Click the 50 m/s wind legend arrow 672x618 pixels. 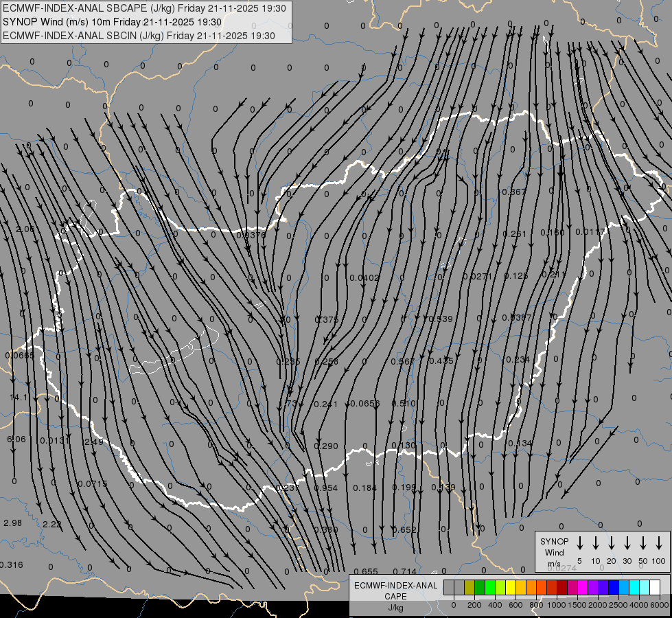[x=643, y=543]
